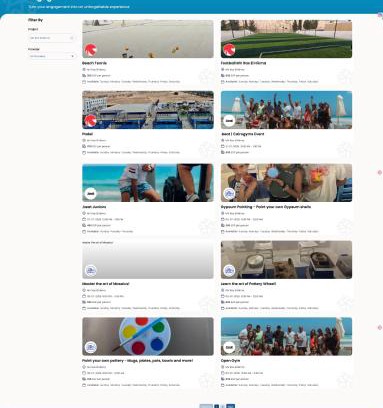Select the paint palette pottery thumbnail
Screen dimensions: 383x408
coord(148,336)
